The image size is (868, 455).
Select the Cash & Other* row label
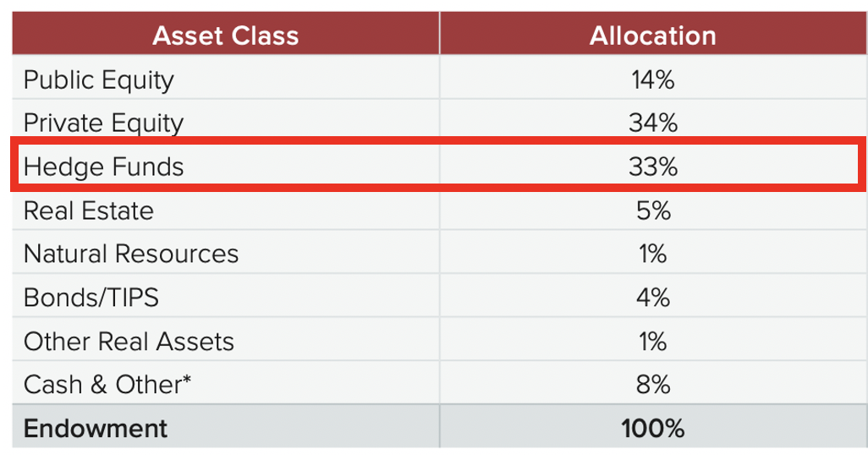click(x=107, y=385)
